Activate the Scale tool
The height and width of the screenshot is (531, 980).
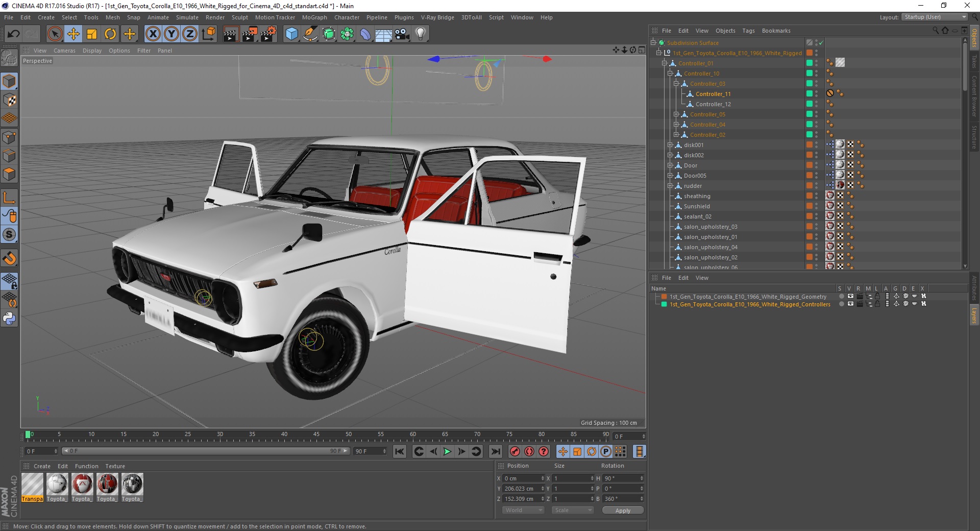point(92,34)
